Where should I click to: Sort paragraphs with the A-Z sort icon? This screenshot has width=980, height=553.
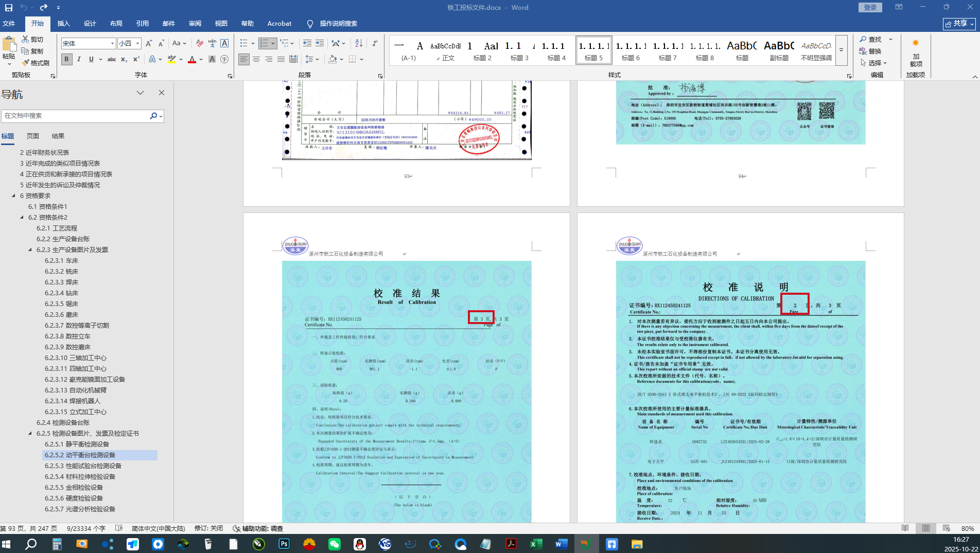(x=359, y=43)
